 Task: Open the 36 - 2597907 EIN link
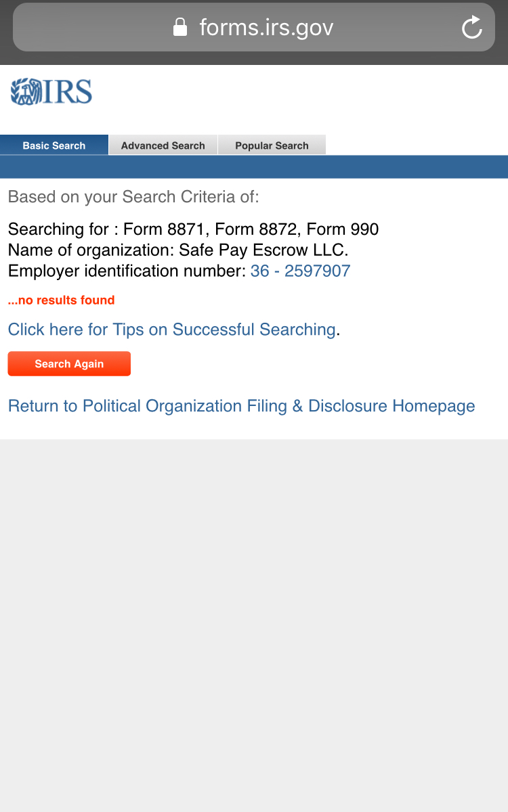pyautogui.click(x=300, y=271)
